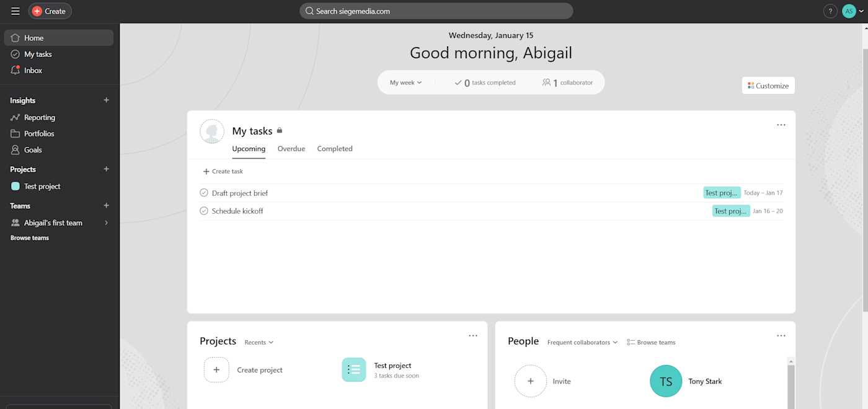Click the 1 collaborator indicator
This screenshot has width=868, height=409.
pyautogui.click(x=567, y=82)
